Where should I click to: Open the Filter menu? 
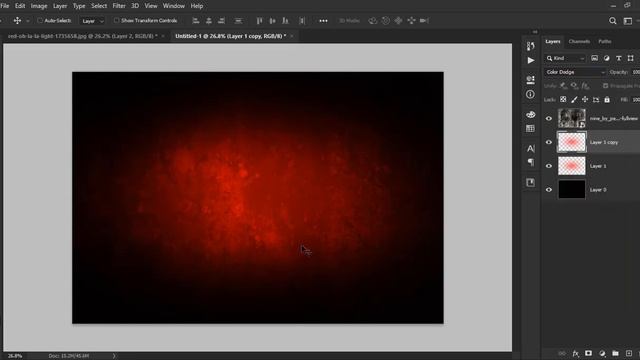point(119,6)
